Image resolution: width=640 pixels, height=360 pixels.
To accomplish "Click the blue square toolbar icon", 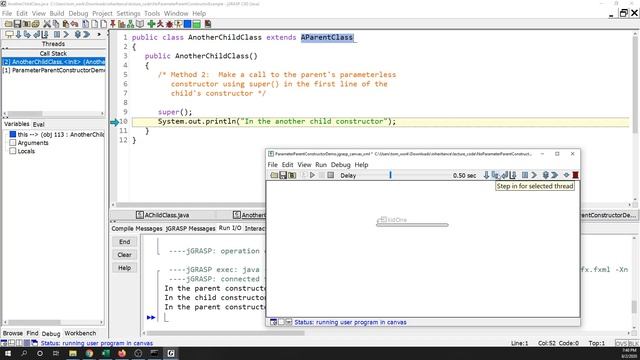I will 187,24.
